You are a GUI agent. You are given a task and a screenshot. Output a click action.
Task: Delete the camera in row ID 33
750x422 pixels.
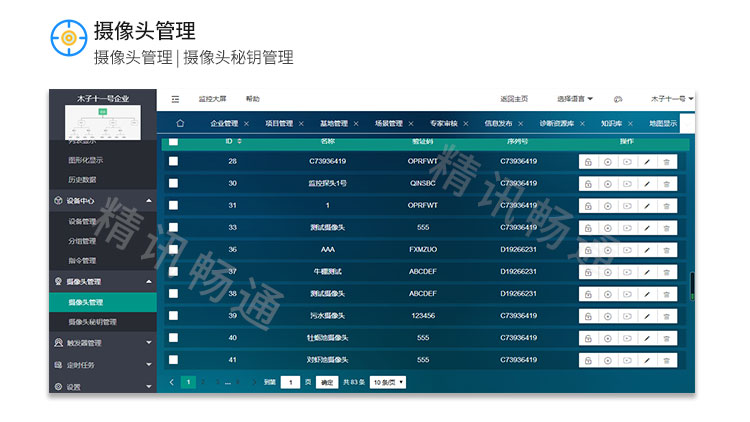[x=666, y=228]
